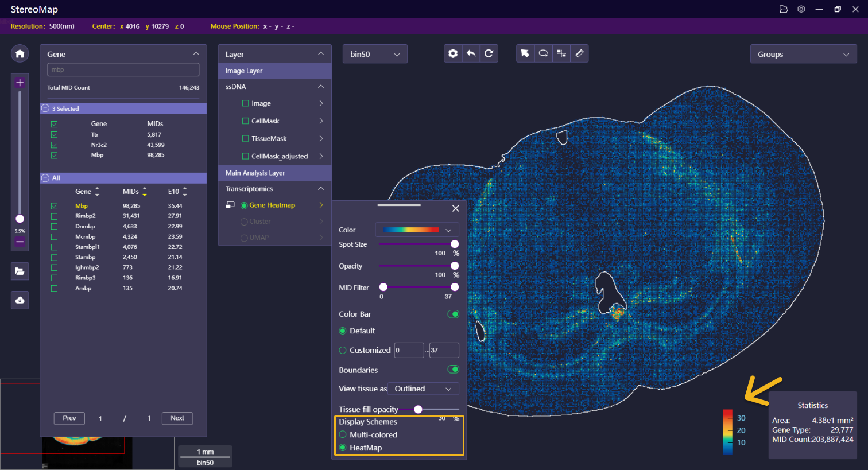Open the canvas settings gear

coord(453,53)
